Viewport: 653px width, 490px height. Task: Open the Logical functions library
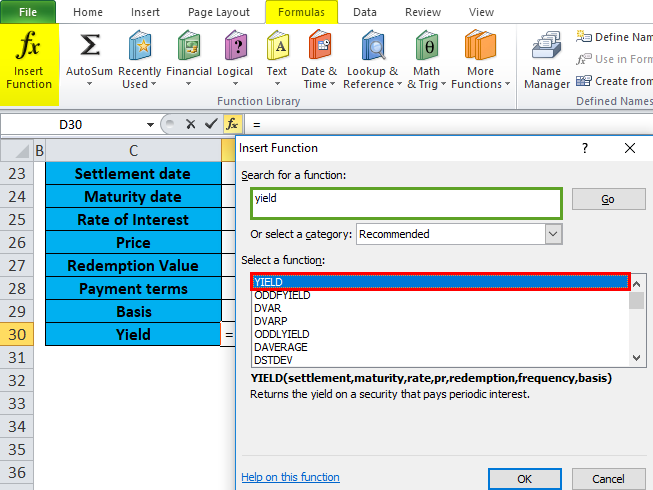(x=235, y=59)
